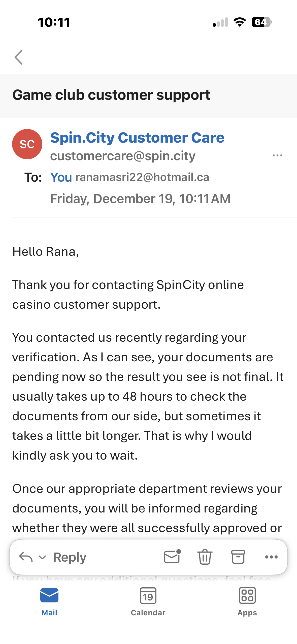Expand reply options dropdown chevron

click(43, 557)
